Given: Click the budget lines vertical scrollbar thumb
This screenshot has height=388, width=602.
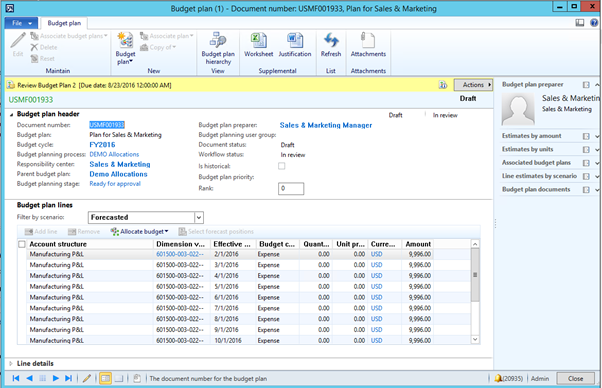Looking at the screenshot, I should [x=475, y=275].
